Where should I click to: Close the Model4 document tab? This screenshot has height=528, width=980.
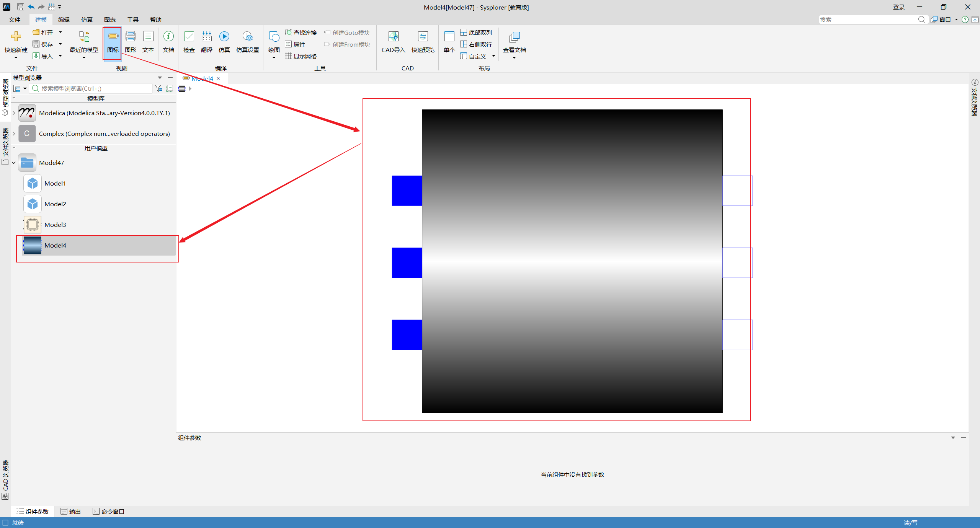[218, 78]
